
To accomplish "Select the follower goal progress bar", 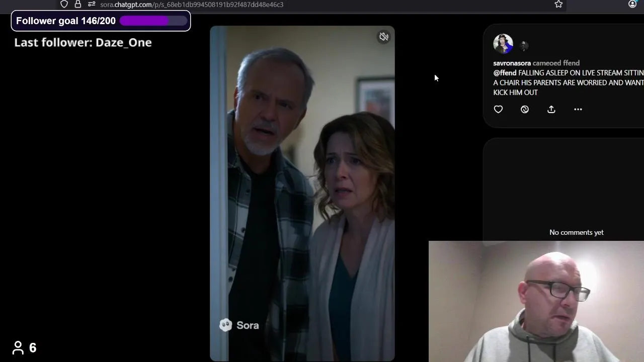I will coord(153,21).
